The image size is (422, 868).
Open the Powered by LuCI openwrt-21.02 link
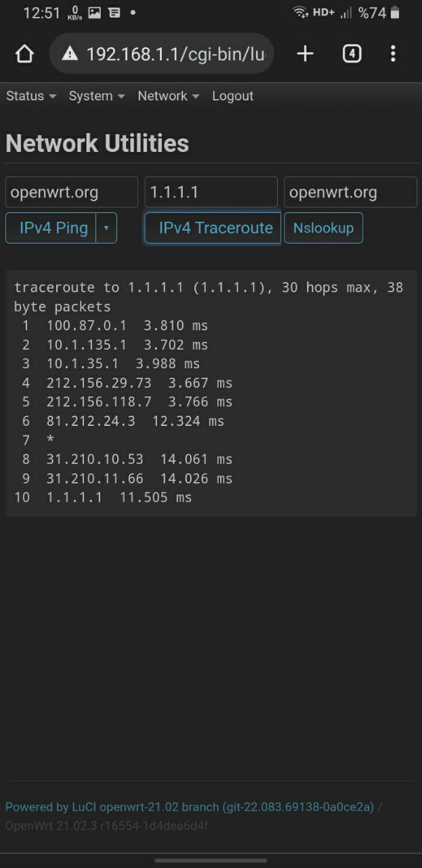(190, 807)
